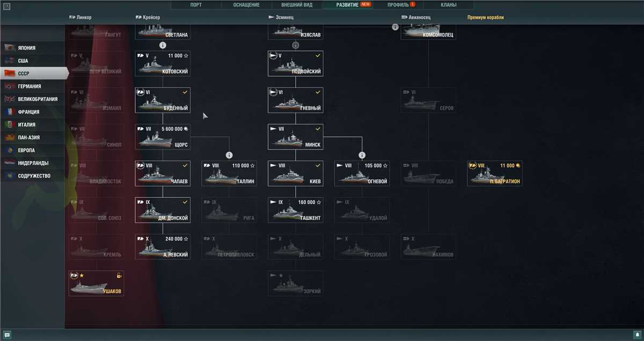This screenshot has width=644, height=341.
Task: Select the Удалой destroyer card
Action: (x=362, y=210)
